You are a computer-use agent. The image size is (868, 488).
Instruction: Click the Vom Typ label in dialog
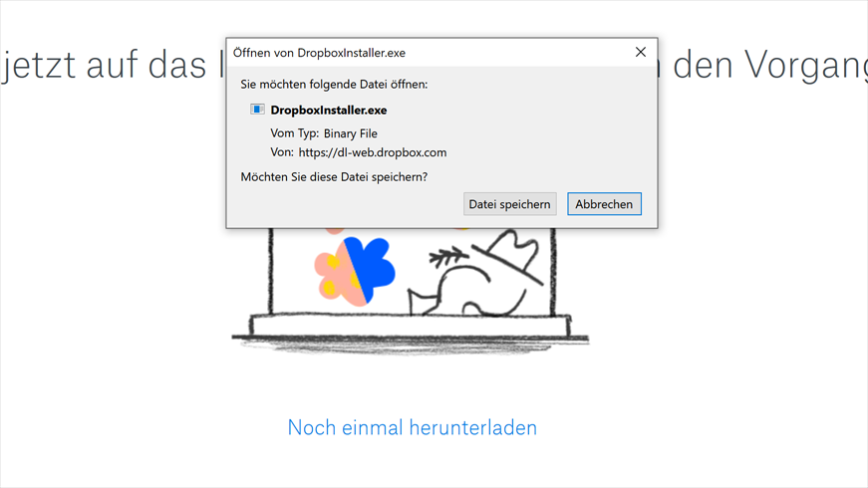(295, 133)
